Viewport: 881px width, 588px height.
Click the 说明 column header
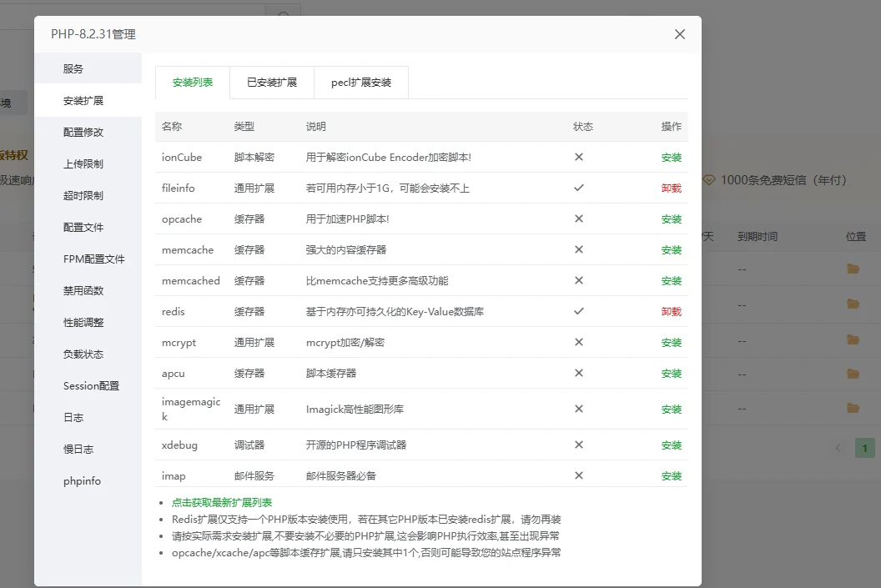coord(315,127)
